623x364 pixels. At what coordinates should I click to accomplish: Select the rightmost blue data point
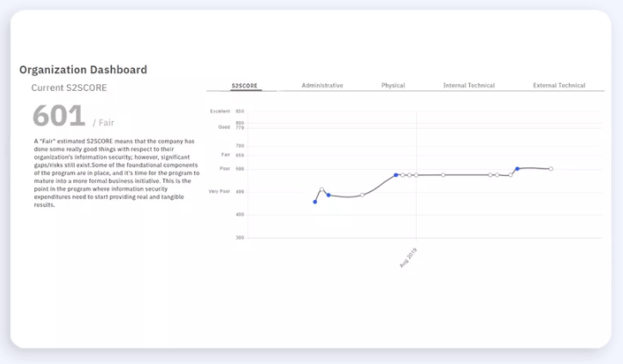click(517, 169)
